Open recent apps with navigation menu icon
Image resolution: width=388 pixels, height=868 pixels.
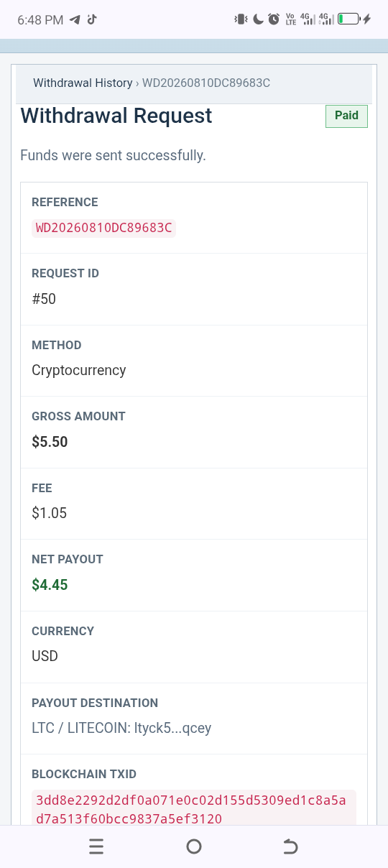click(x=96, y=847)
